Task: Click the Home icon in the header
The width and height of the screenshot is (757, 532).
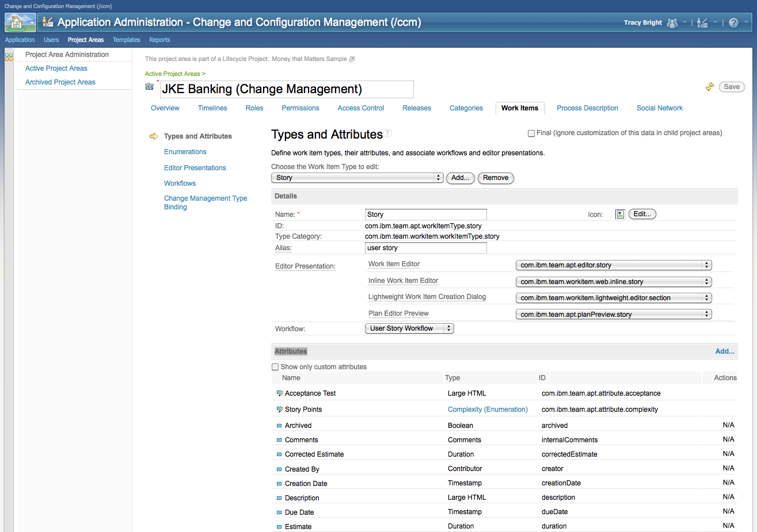Action: [16, 22]
